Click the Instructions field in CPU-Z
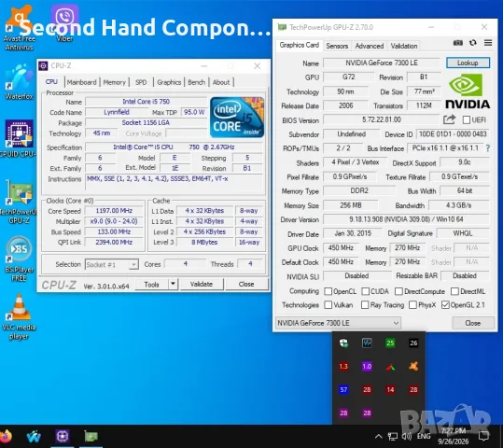The image size is (503, 448). pos(175,183)
